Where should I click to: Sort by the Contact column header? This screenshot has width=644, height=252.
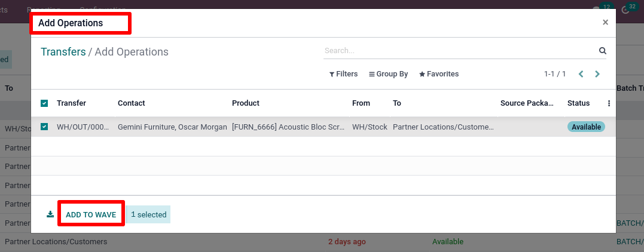click(x=132, y=103)
